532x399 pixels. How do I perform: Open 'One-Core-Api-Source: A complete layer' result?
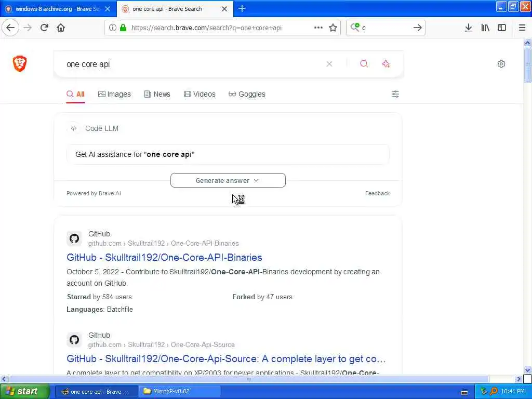pos(226,358)
